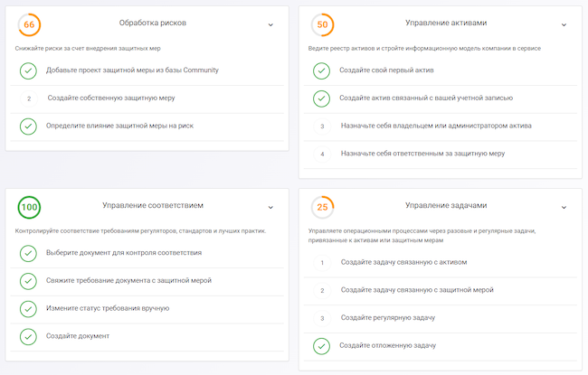Click the 50 percent progress ring
The width and height of the screenshot is (588, 375).
(x=321, y=24)
